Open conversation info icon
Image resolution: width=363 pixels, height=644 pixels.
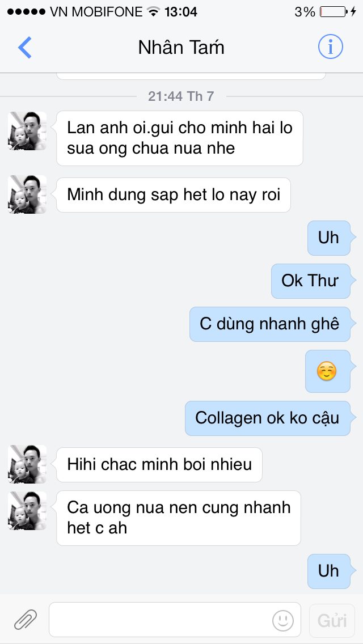[330, 48]
